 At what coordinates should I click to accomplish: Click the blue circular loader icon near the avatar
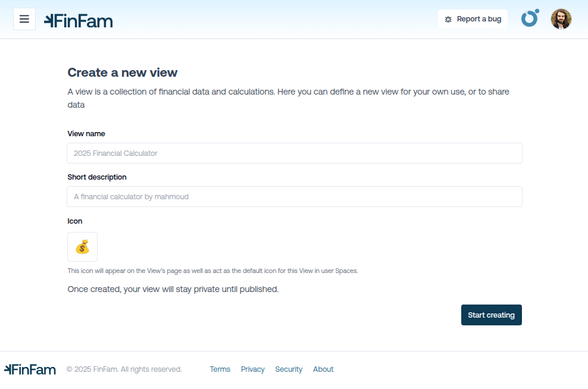(x=529, y=18)
